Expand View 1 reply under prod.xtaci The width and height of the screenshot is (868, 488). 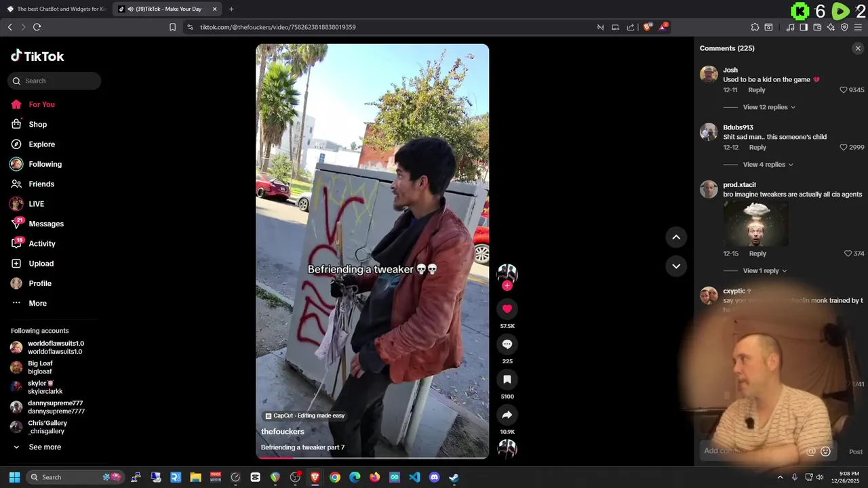pos(765,270)
